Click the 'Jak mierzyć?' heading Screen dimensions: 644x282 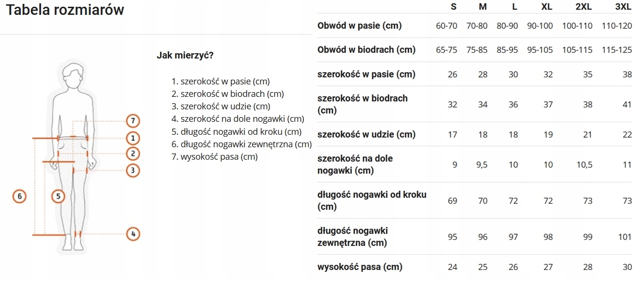(x=185, y=55)
